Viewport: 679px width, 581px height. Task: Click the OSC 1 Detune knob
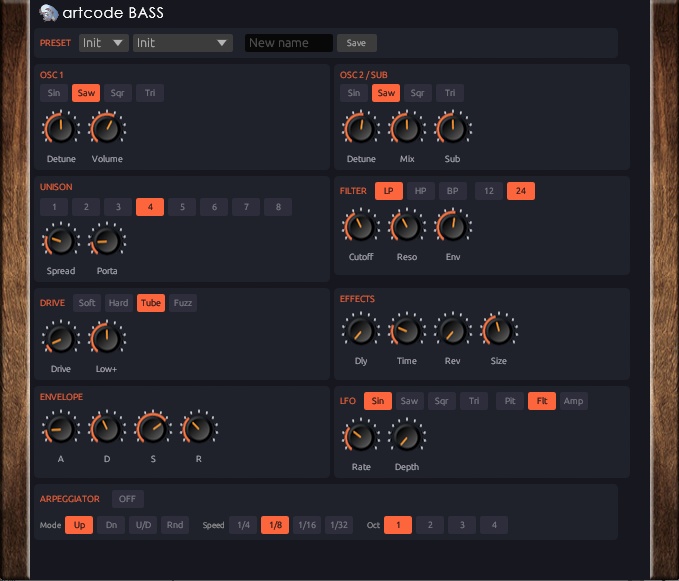[61, 128]
